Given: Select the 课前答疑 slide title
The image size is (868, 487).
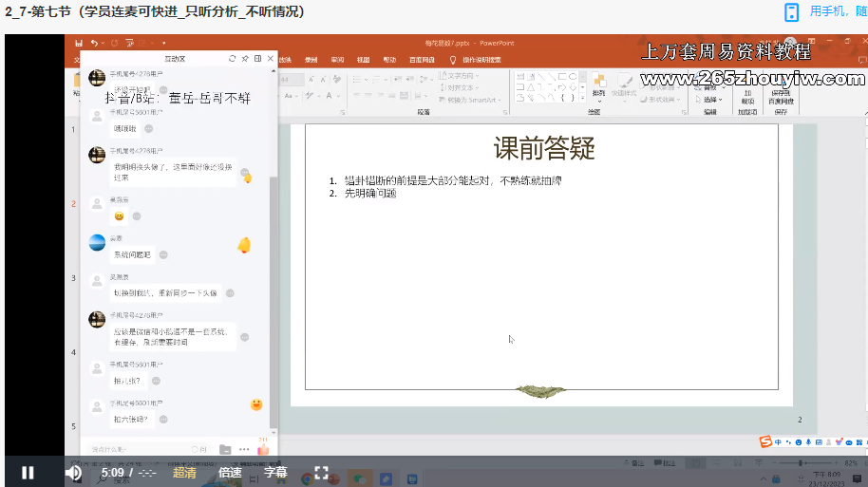Looking at the screenshot, I should pos(544,148).
